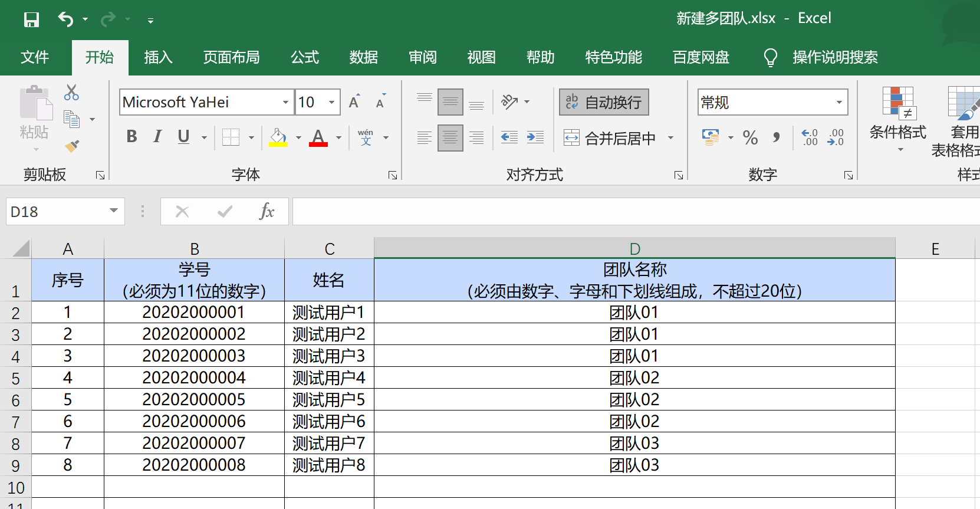Select column D header
Image resolution: width=980 pixels, height=509 pixels.
pos(634,248)
